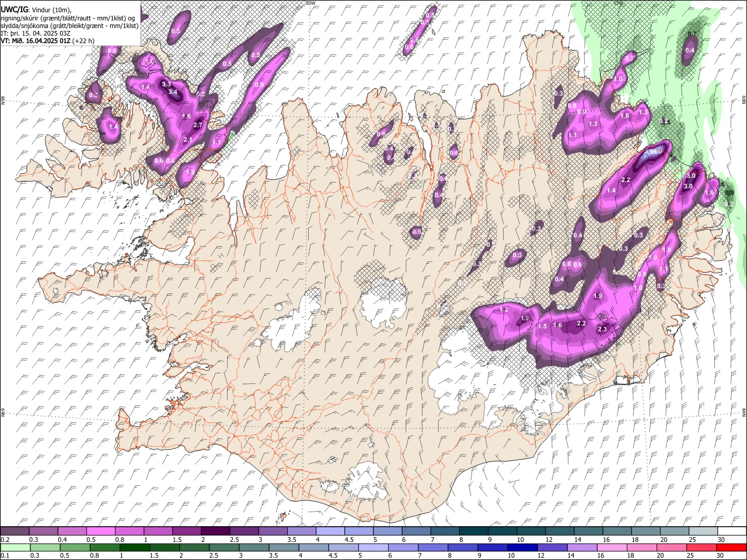This screenshot has height=560, width=747.
Task: Select the 2.3 precipitation value on the map
Action: click(x=603, y=330)
